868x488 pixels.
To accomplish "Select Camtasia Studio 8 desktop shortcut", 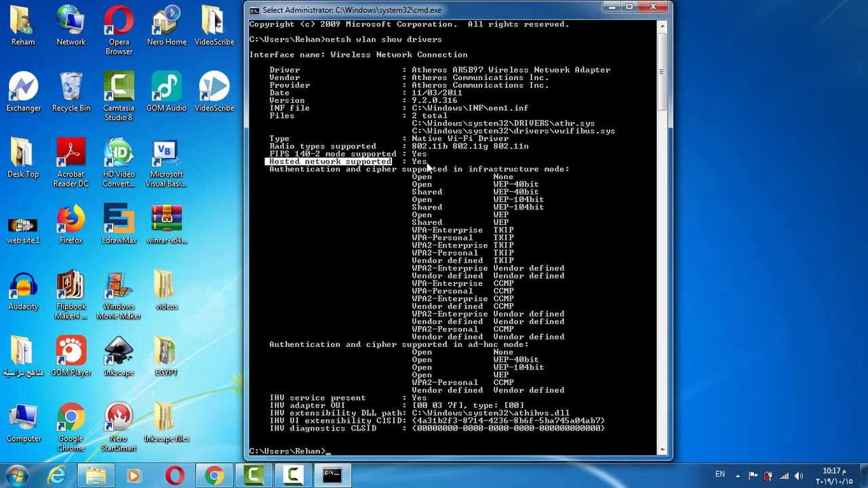I will click(x=119, y=96).
